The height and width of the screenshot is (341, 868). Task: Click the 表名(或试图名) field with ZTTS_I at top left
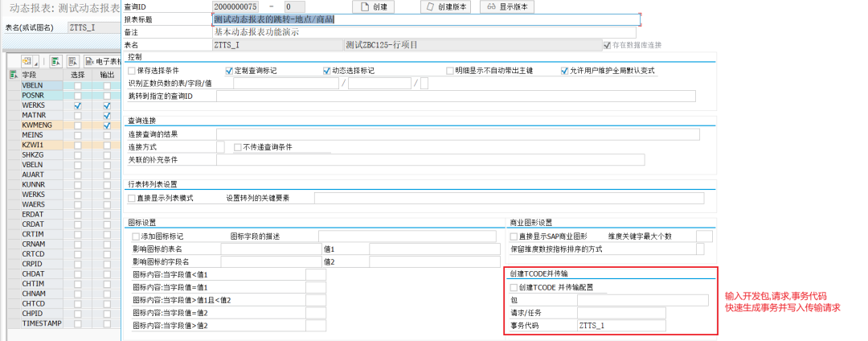point(93,27)
